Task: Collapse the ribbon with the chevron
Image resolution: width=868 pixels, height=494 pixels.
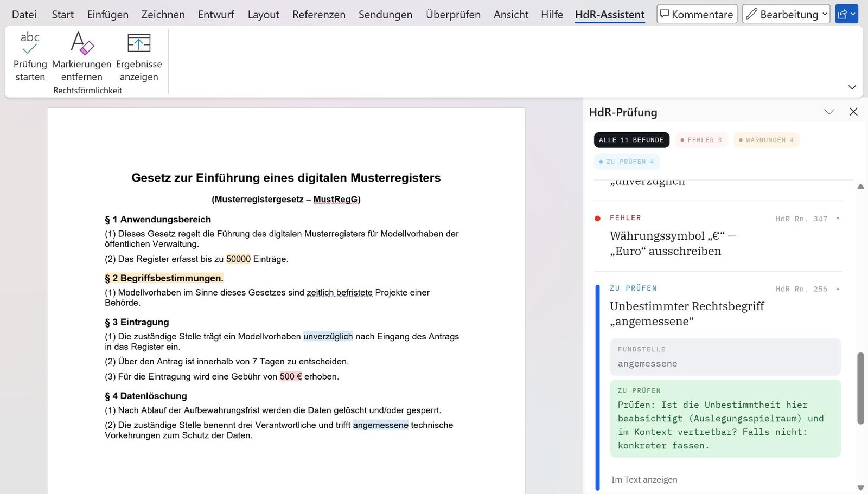Action: (852, 87)
